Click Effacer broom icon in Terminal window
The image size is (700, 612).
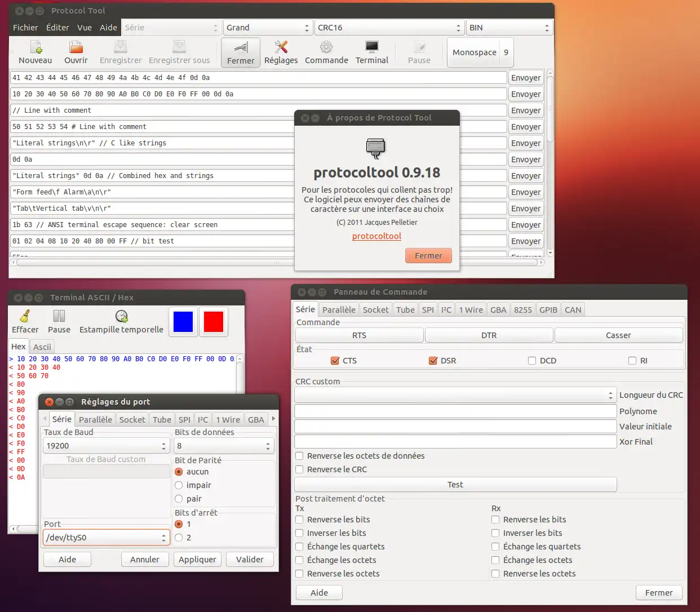pyautogui.click(x=25, y=322)
